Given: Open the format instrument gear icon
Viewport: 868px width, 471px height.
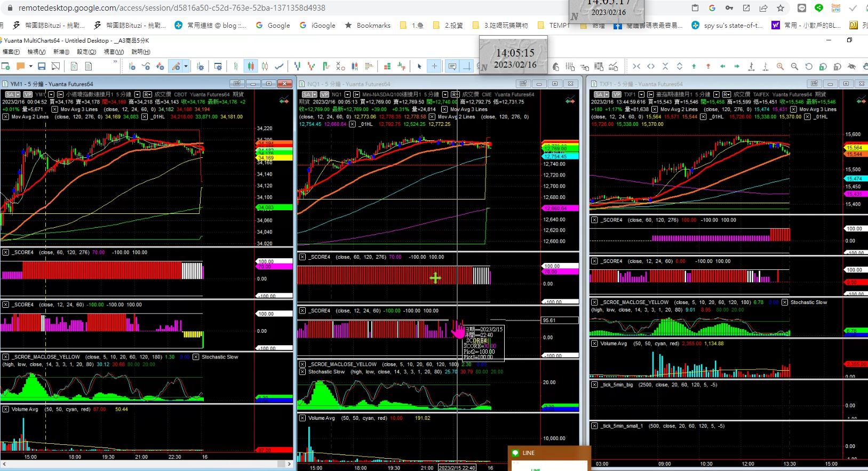Looking at the screenshot, I should 200,66.
